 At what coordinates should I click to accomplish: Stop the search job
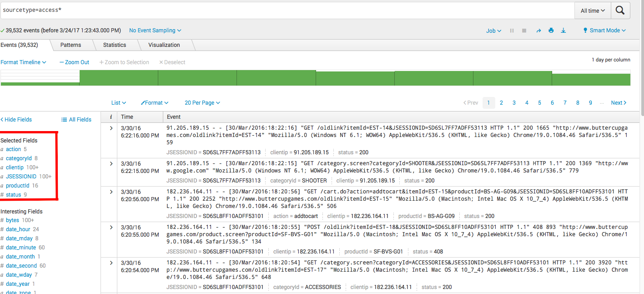524,30
